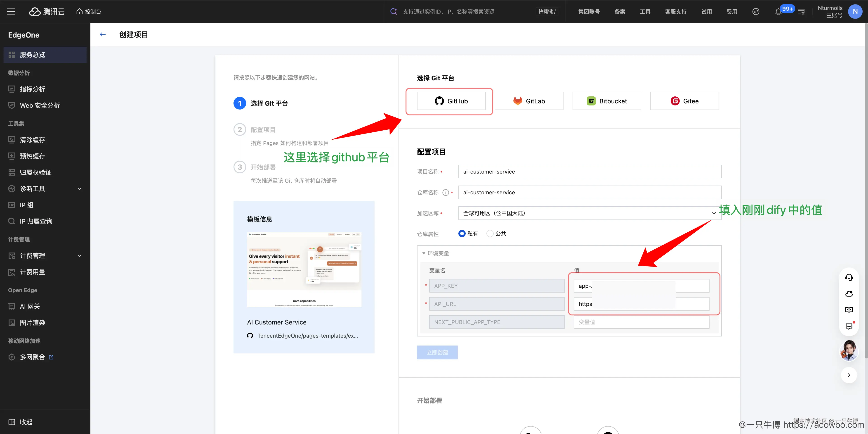This screenshot has height=434, width=868.
Task: Click the APP_KEY value field
Action: 642,286
